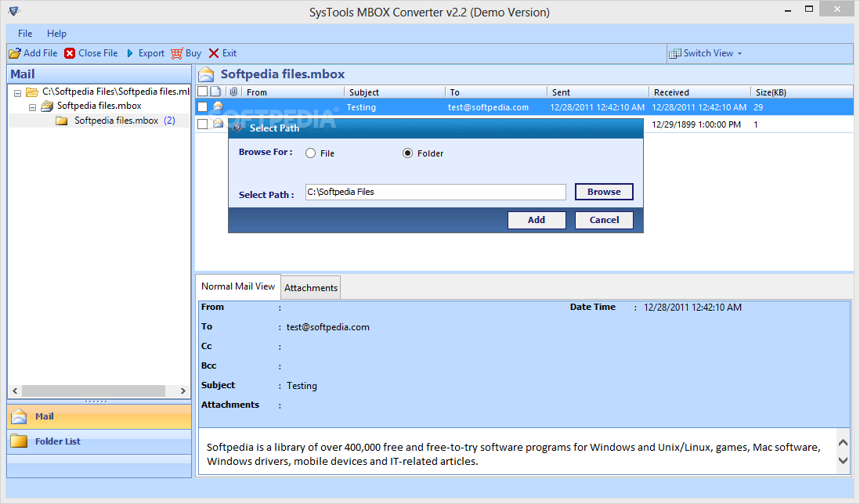Click the mail body scroll down arrow
This screenshot has width=860, height=504.
pyautogui.click(x=843, y=461)
